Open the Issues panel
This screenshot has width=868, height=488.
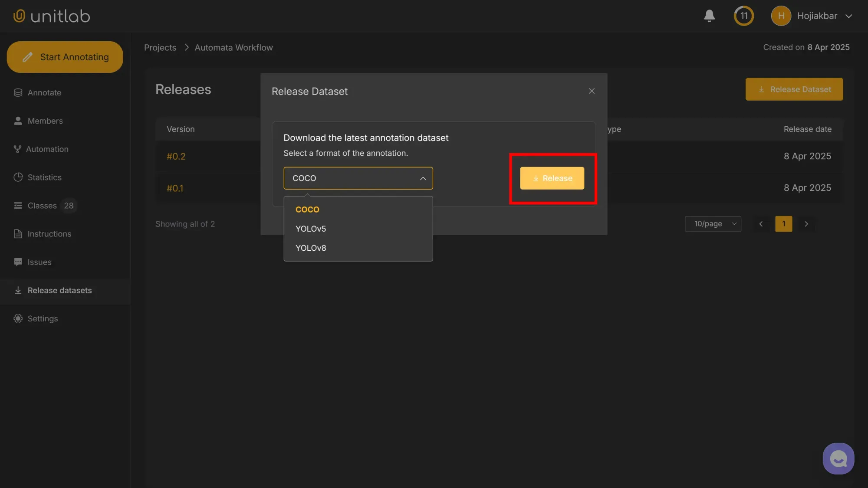pyautogui.click(x=39, y=262)
